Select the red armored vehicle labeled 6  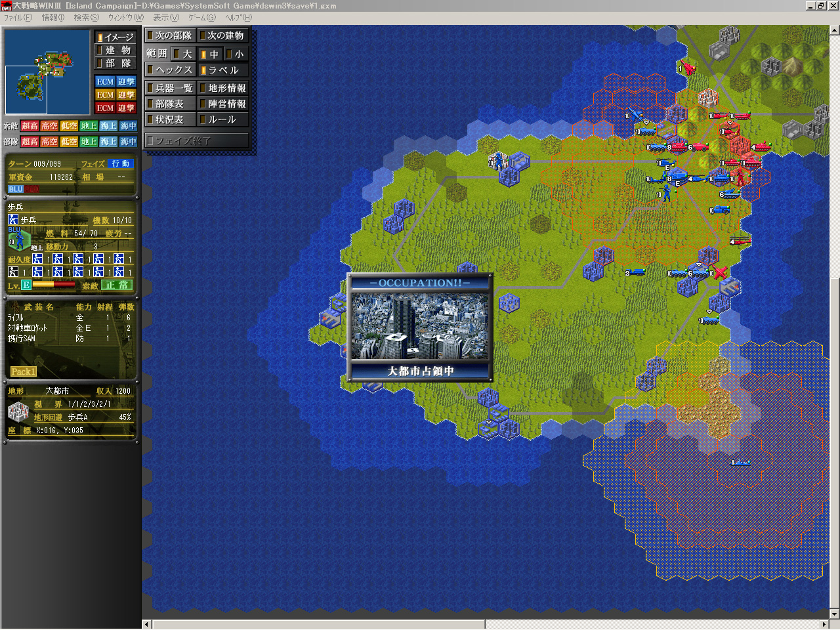pyautogui.click(x=698, y=147)
